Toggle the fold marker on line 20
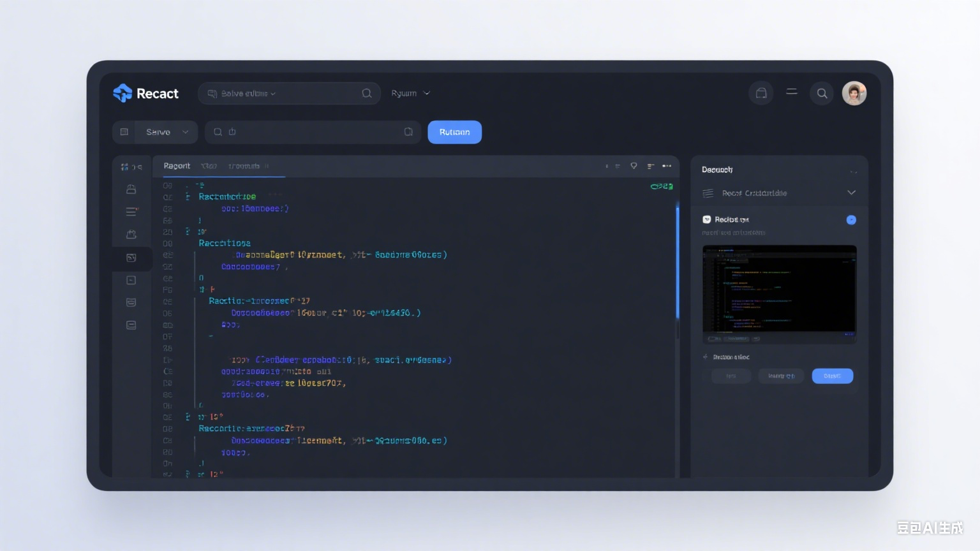980x551 pixels. click(x=188, y=231)
